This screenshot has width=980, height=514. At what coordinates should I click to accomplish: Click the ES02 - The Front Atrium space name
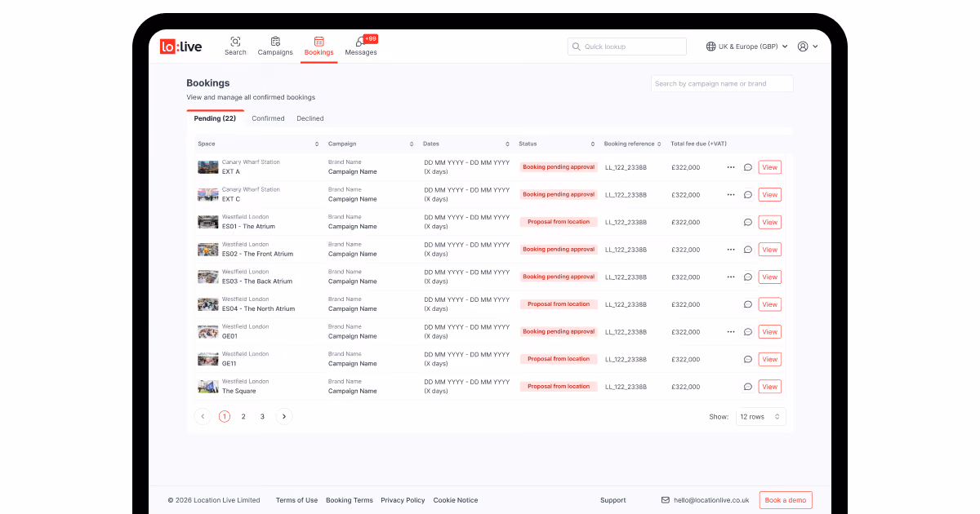257,254
